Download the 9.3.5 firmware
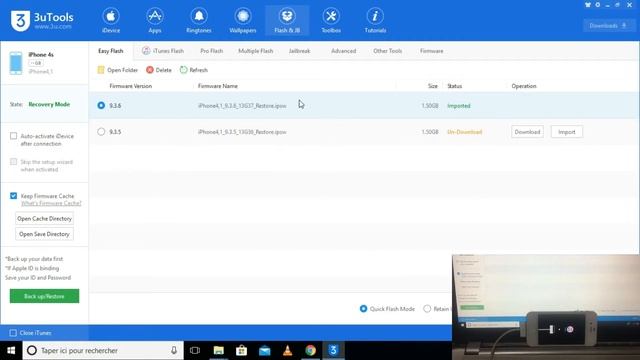 [x=527, y=132]
